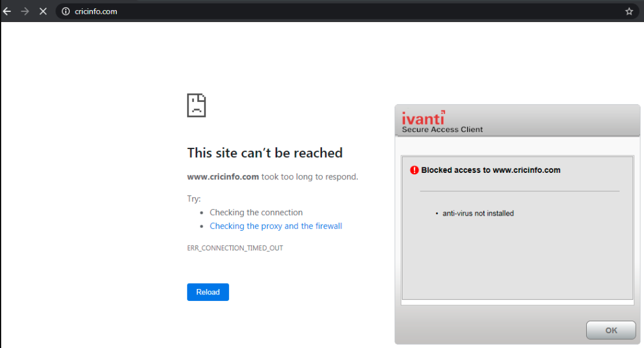Click the 'anti-virus not installed' message
The width and height of the screenshot is (644, 348).
click(x=478, y=213)
